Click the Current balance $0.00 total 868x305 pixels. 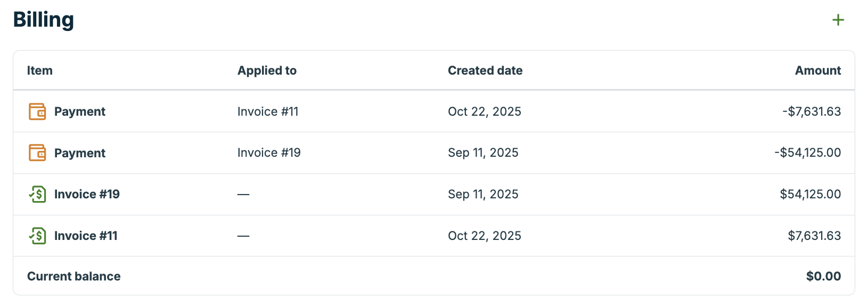click(823, 276)
